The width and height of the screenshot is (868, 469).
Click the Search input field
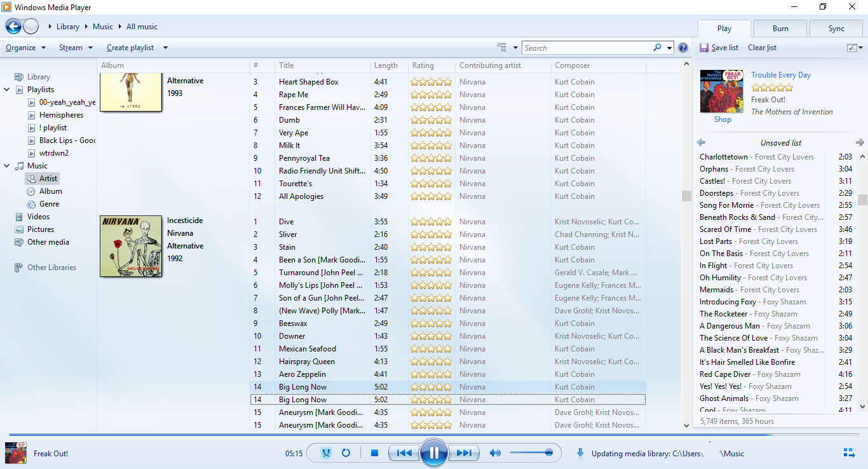point(587,48)
